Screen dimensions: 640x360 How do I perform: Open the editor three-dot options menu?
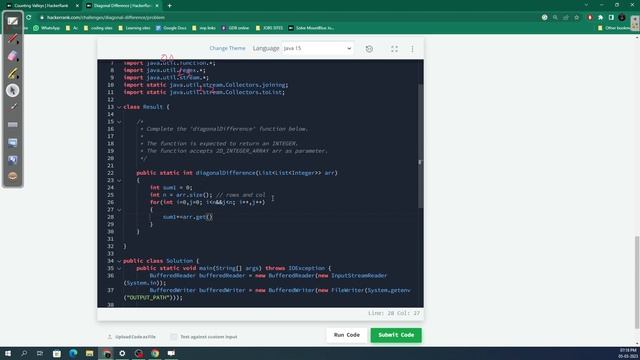click(412, 49)
